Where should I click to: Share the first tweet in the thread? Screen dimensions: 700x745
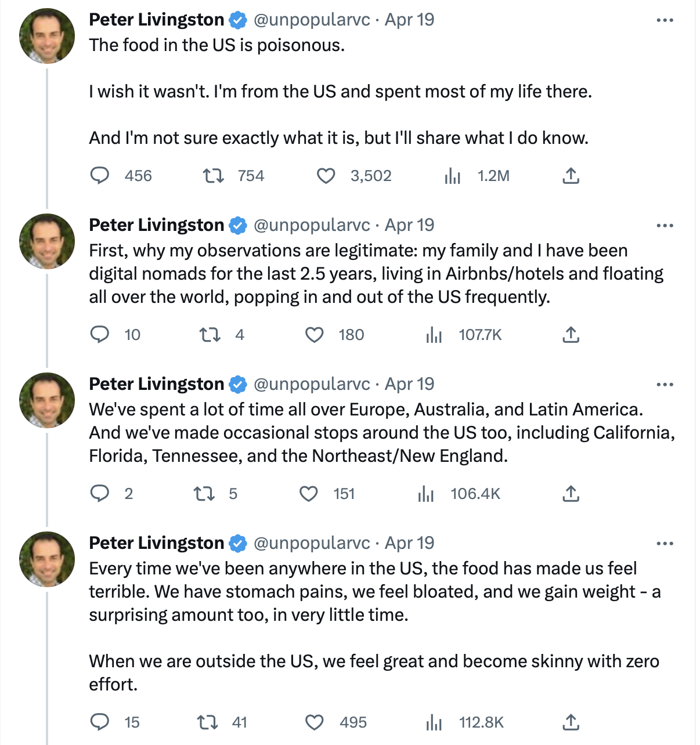(x=571, y=175)
